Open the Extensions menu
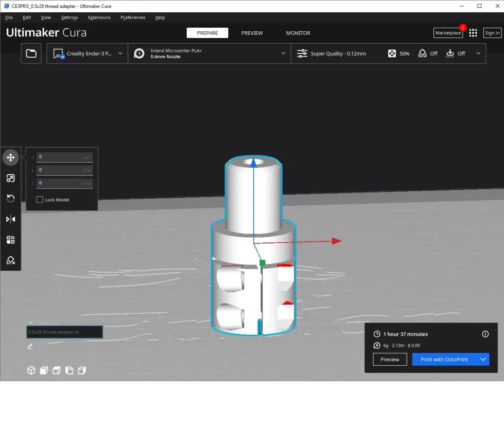The width and height of the screenshot is (504, 423). coord(99,17)
